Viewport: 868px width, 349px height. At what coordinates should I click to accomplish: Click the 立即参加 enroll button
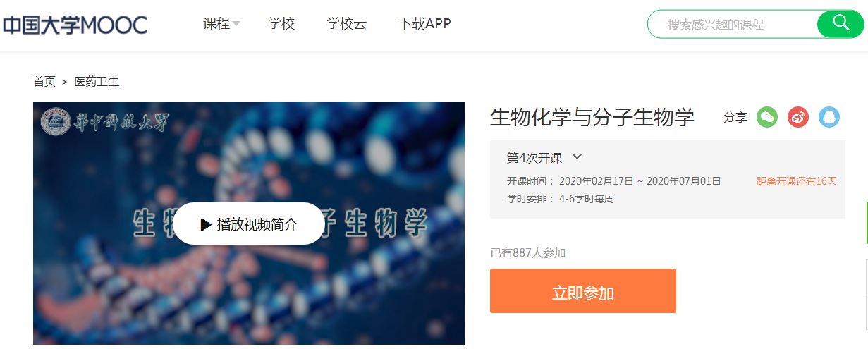[583, 290]
